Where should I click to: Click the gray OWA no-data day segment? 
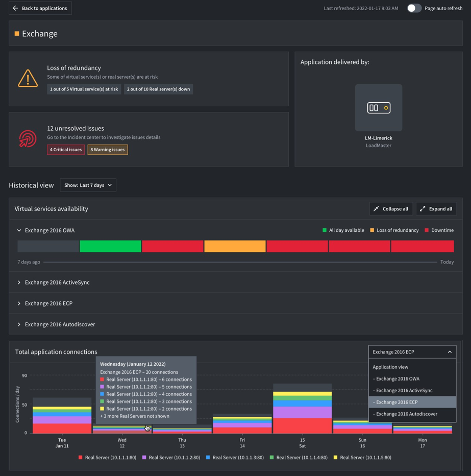48,246
